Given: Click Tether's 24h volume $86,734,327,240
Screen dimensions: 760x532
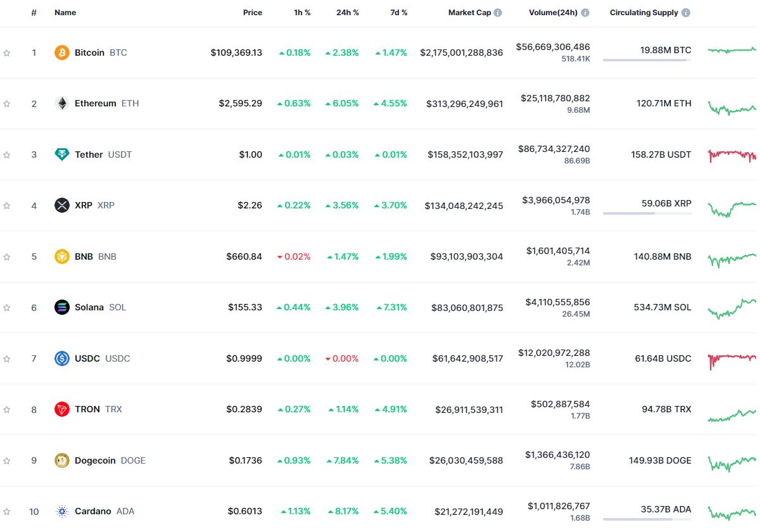Looking at the screenshot, I should tap(554, 149).
